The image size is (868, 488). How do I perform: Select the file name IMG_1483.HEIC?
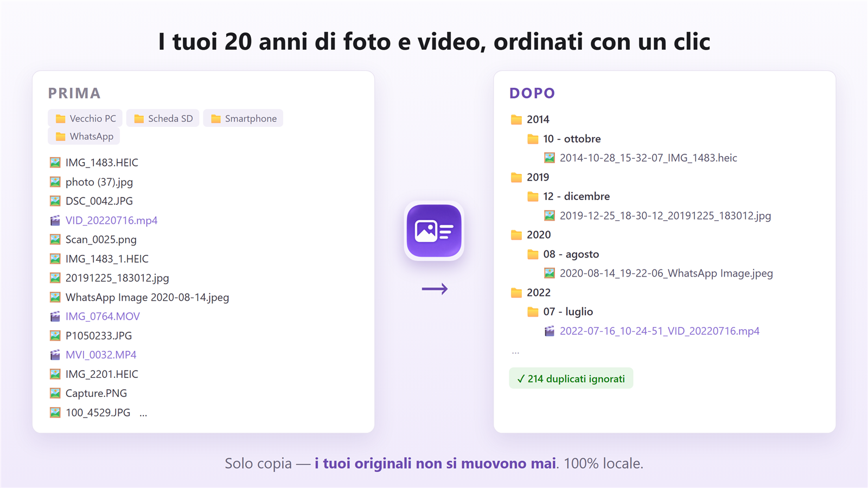(102, 163)
